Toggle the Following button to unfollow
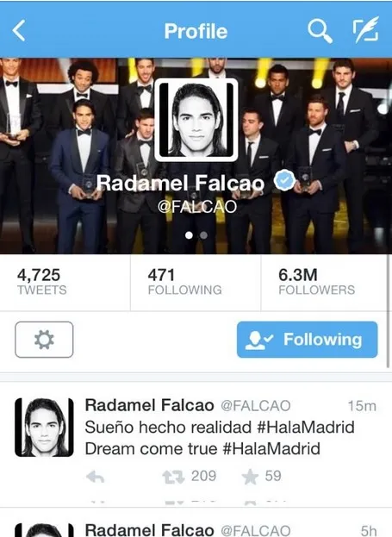Screen dimensions: 392x537 pos(307,340)
